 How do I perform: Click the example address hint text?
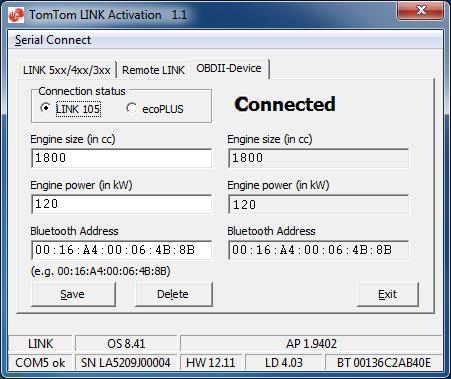100,271
